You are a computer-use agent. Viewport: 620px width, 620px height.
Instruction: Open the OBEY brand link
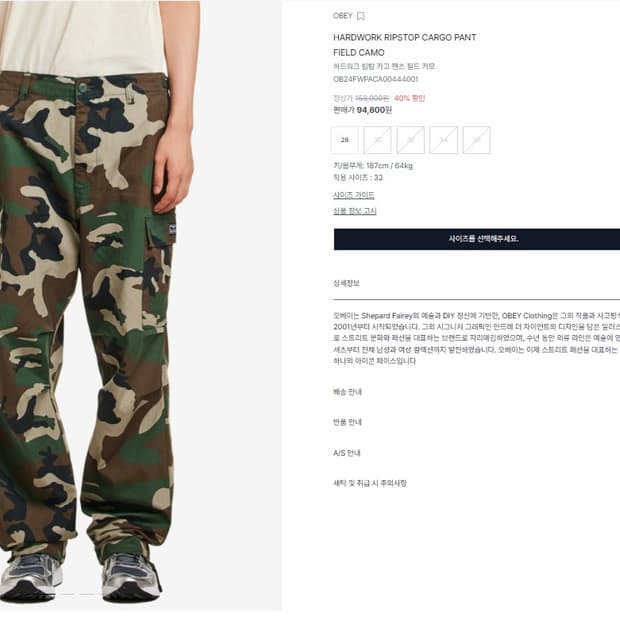[x=342, y=16]
